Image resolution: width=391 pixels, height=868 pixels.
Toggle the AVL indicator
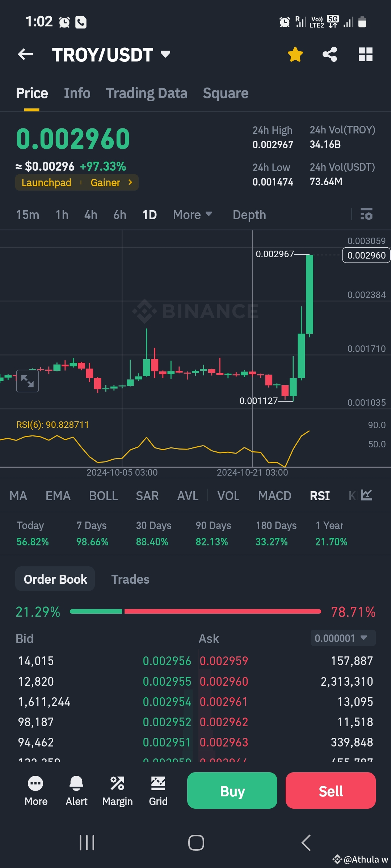[x=188, y=496]
